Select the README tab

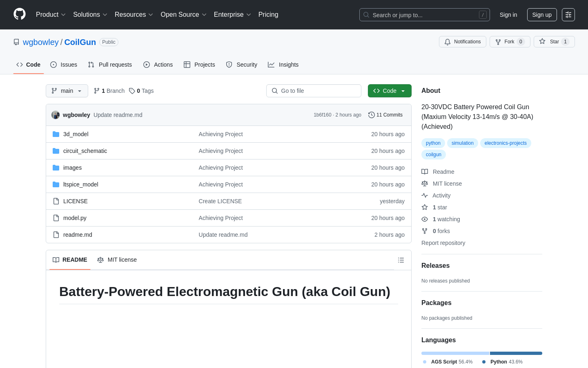pyautogui.click(x=70, y=260)
